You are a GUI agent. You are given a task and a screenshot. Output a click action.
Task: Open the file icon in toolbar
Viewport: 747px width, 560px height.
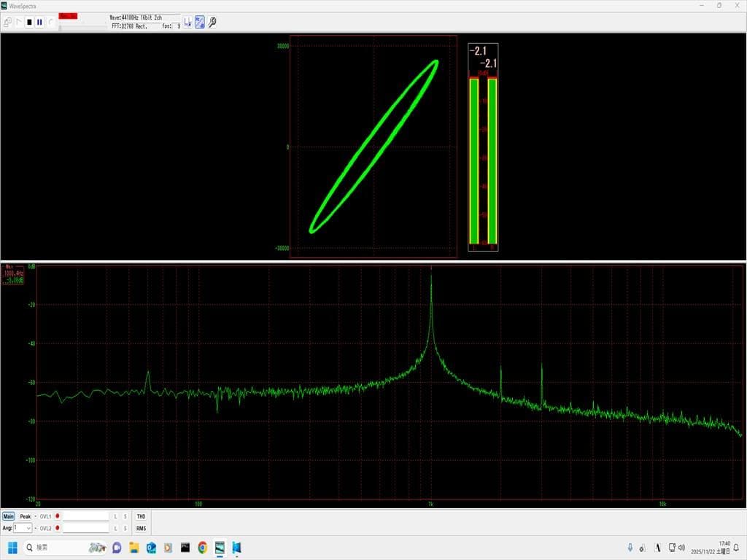pos(7,22)
